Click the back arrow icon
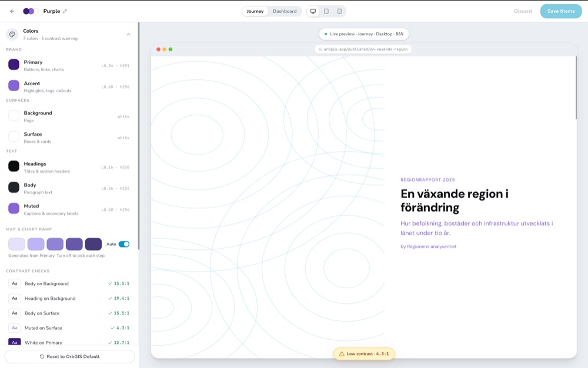Image resolution: width=588 pixels, height=368 pixels. click(12, 11)
